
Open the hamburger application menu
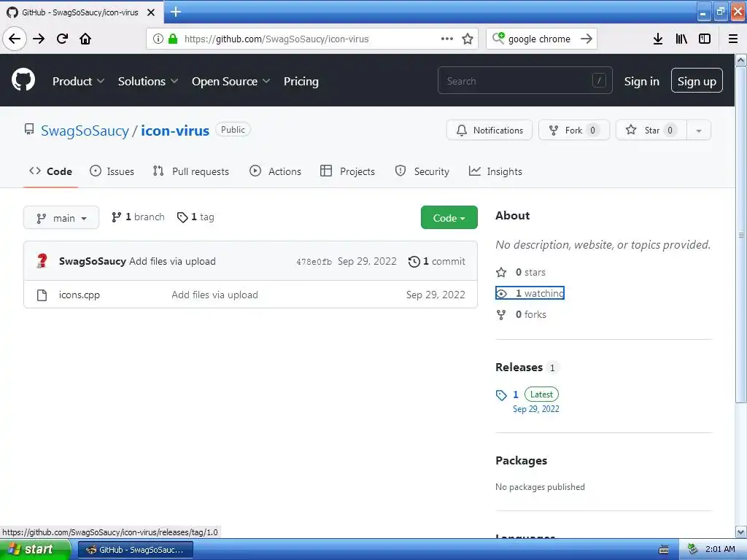pos(733,39)
